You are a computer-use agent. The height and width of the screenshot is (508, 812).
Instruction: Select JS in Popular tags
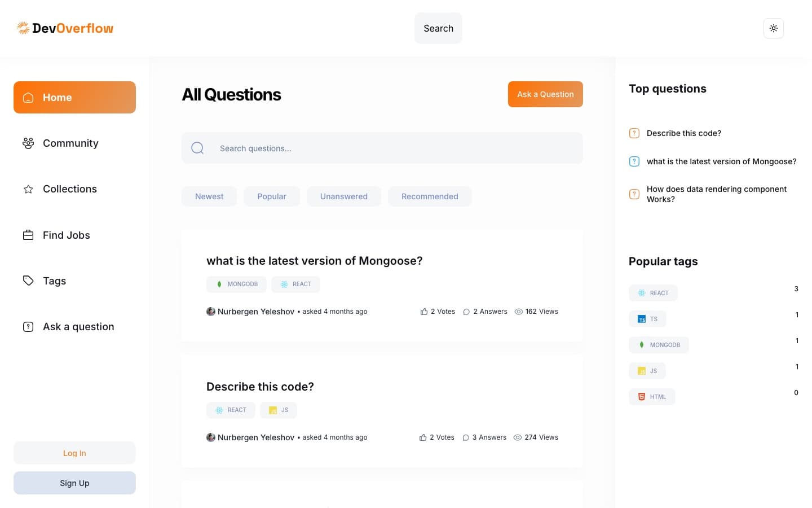(x=647, y=371)
